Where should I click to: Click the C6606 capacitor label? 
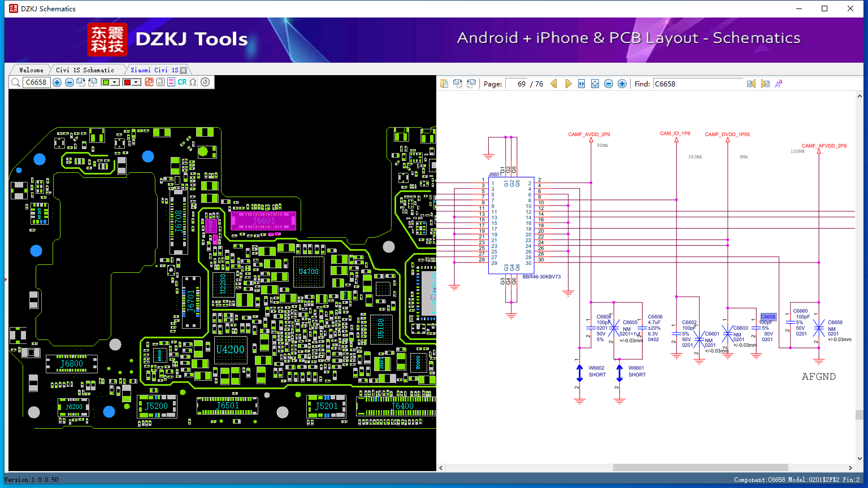655,317
